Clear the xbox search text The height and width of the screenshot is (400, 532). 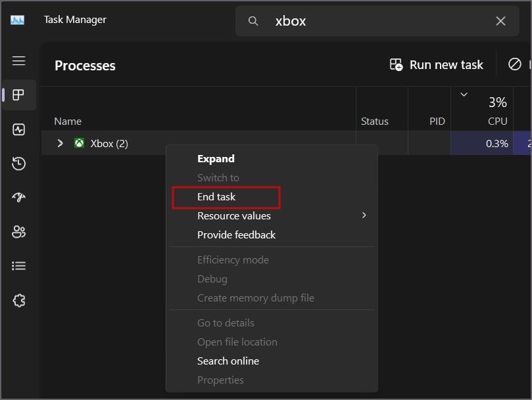coord(500,21)
